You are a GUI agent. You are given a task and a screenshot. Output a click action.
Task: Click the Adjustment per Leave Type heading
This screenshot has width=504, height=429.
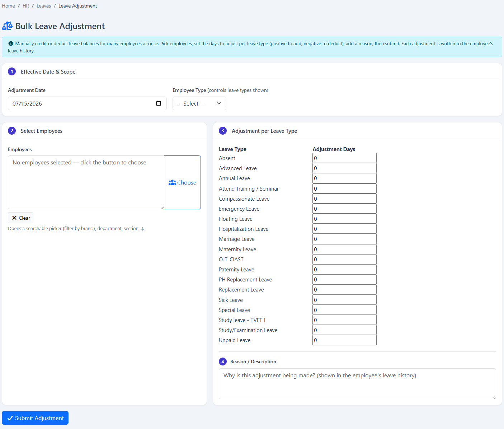pyautogui.click(x=264, y=131)
